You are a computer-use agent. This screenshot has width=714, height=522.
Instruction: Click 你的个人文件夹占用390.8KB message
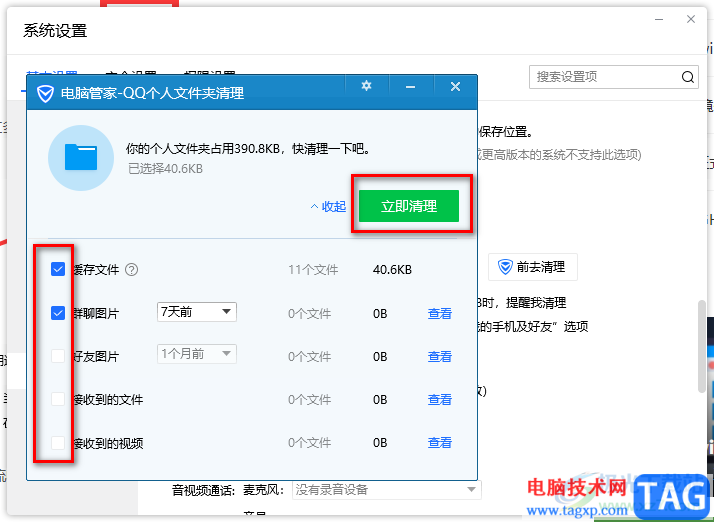pyautogui.click(x=248, y=148)
